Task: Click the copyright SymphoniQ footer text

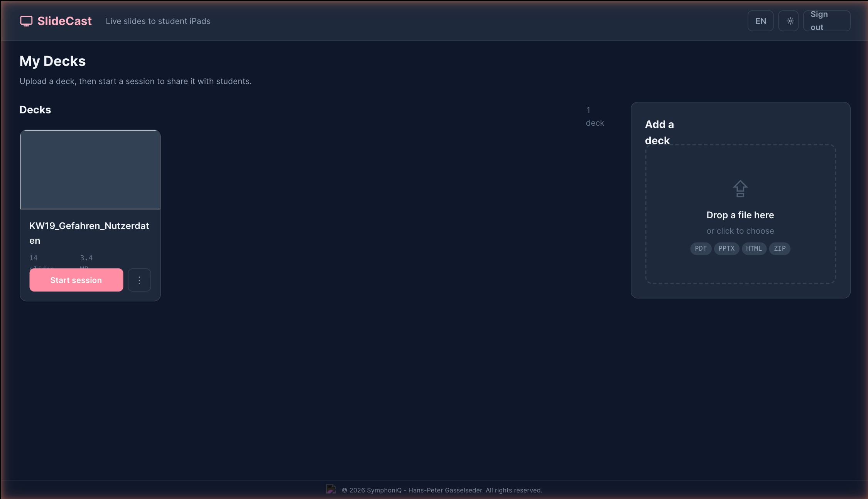Action: tap(442, 490)
